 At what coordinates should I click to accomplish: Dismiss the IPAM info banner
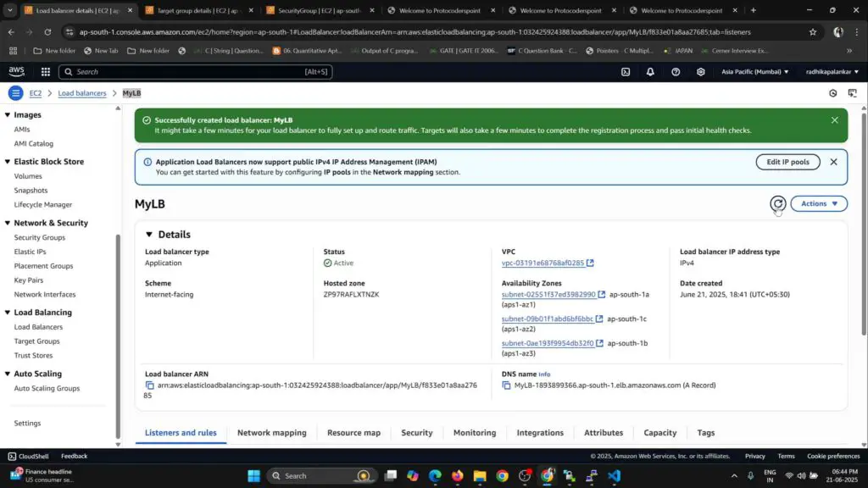[x=833, y=162]
